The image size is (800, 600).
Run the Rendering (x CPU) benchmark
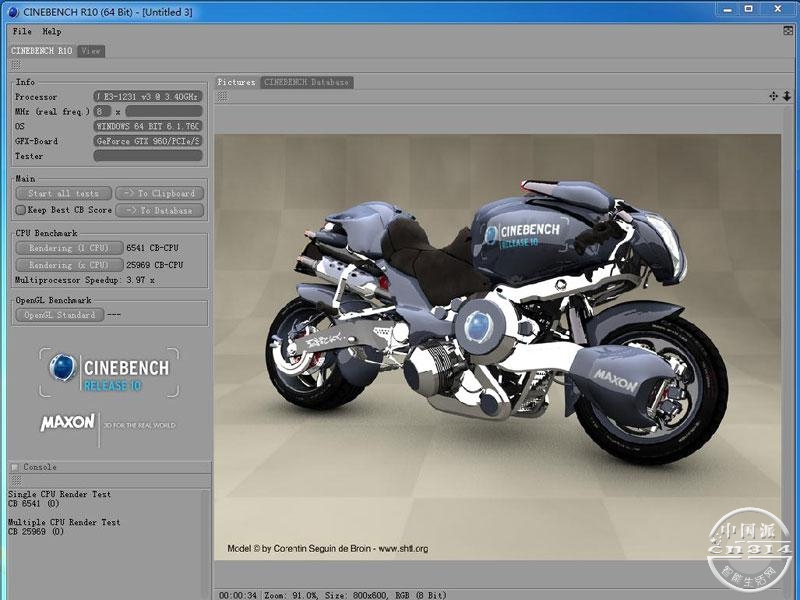(67, 265)
